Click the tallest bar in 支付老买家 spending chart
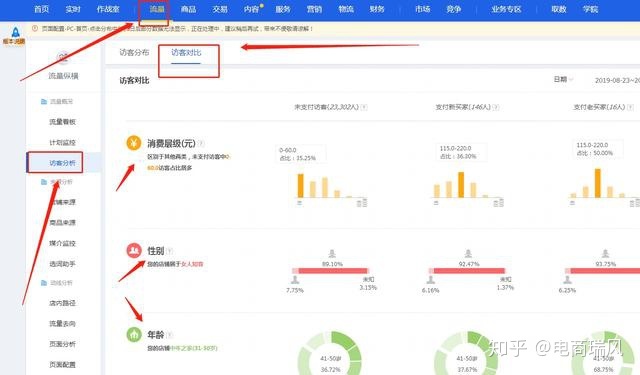 pyautogui.click(x=598, y=183)
